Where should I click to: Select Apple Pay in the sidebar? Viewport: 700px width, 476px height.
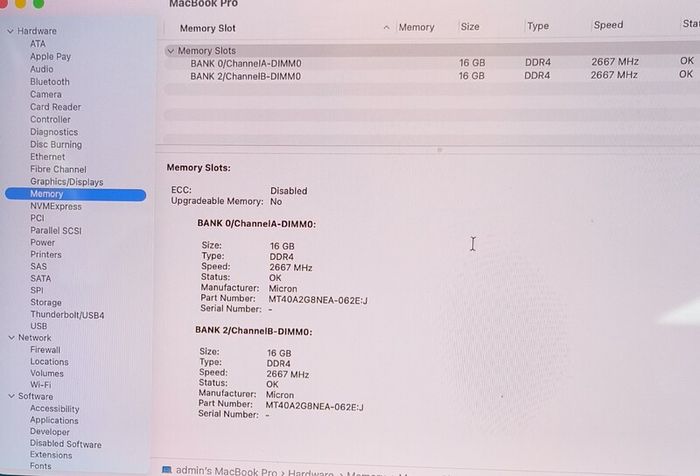tap(50, 56)
